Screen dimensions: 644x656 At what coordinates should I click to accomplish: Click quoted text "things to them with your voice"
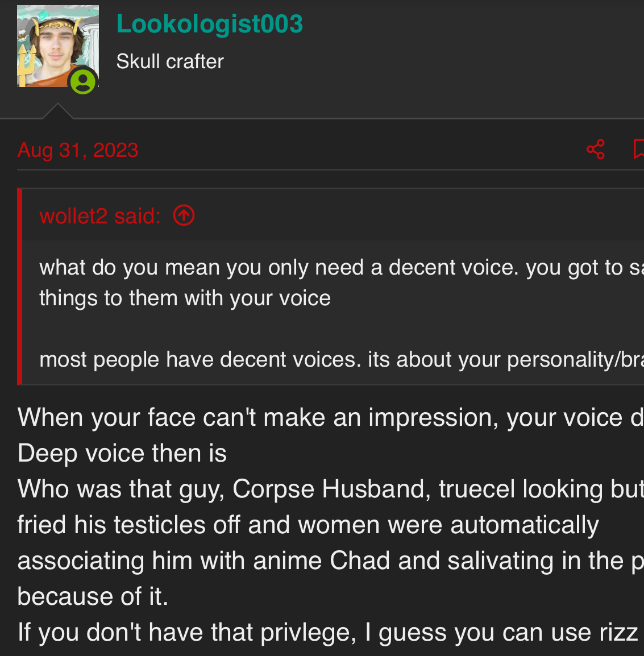pos(185,298)
